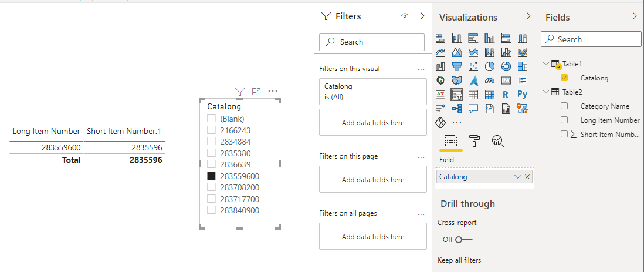Toggle the Filters pane eye visibility icon

tap(405, 16)
